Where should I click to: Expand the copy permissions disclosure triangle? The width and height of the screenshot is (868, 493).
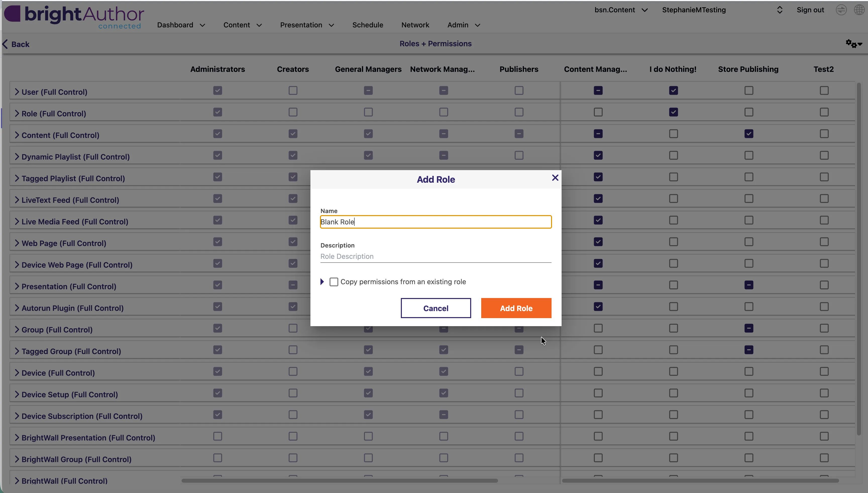tap(322, 282)
